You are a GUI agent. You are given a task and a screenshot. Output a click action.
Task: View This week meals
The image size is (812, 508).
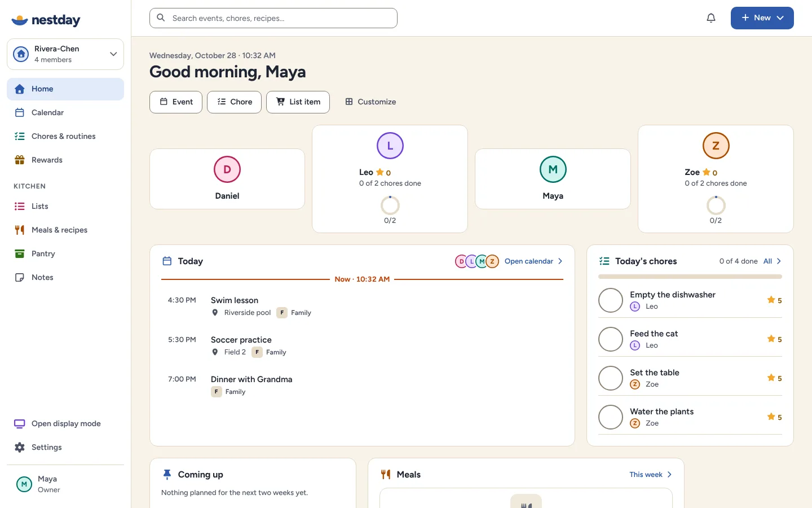pyautogui.click(x=651, y=475)
